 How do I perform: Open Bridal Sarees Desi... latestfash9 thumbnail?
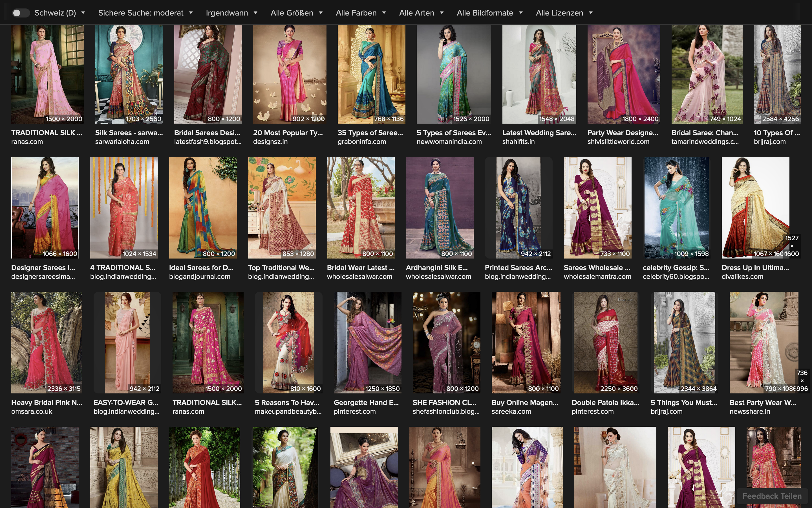coord(208,74)
